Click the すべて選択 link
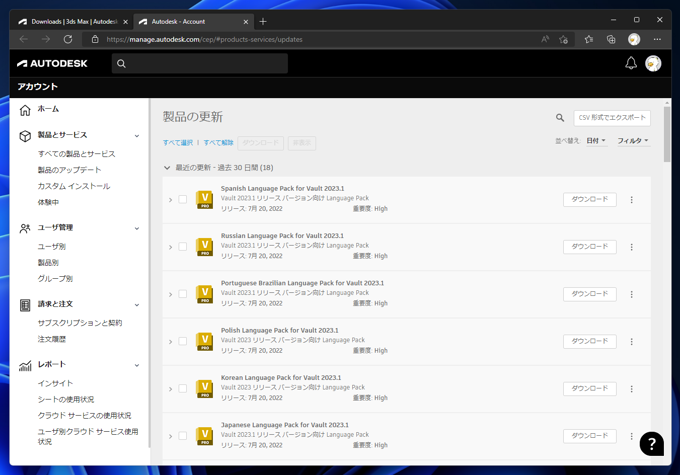 178,143
